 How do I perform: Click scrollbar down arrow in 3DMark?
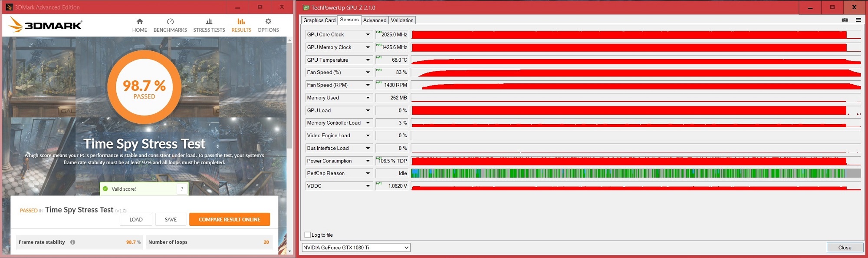[289, 251]
